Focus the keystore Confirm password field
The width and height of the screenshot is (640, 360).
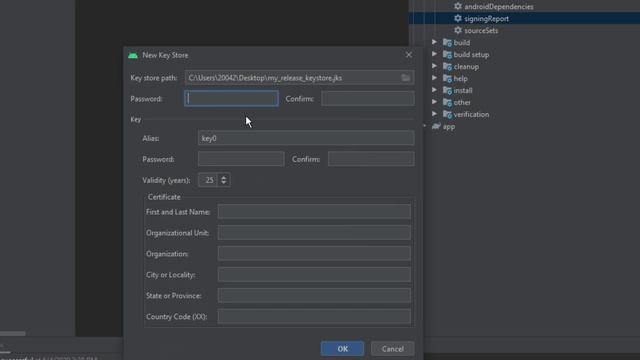[x=368, y=99]
